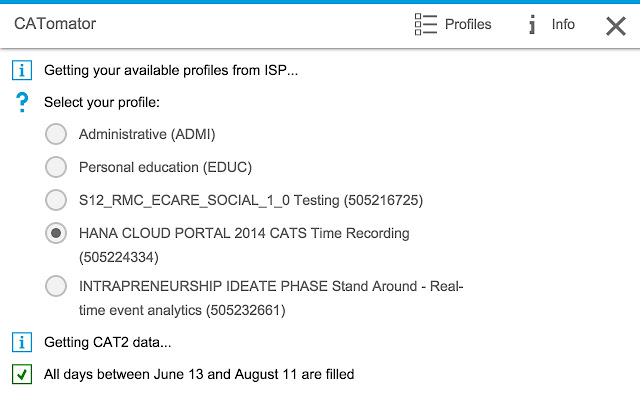The image size is (640, 400).
Task: Choose the S12_RMC_ECARE_SOCIAL_1_0 Testing profile
Action: [x=56, y=200]
